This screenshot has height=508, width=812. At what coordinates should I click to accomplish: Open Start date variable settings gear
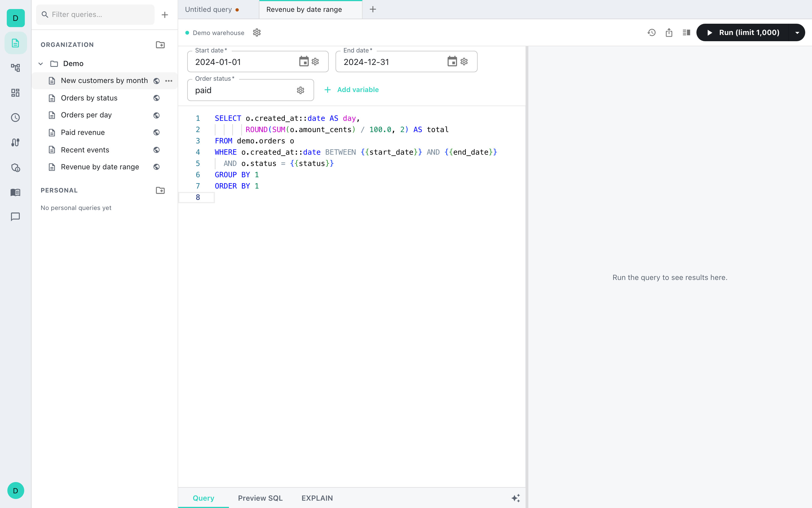[x=315, y=62]
